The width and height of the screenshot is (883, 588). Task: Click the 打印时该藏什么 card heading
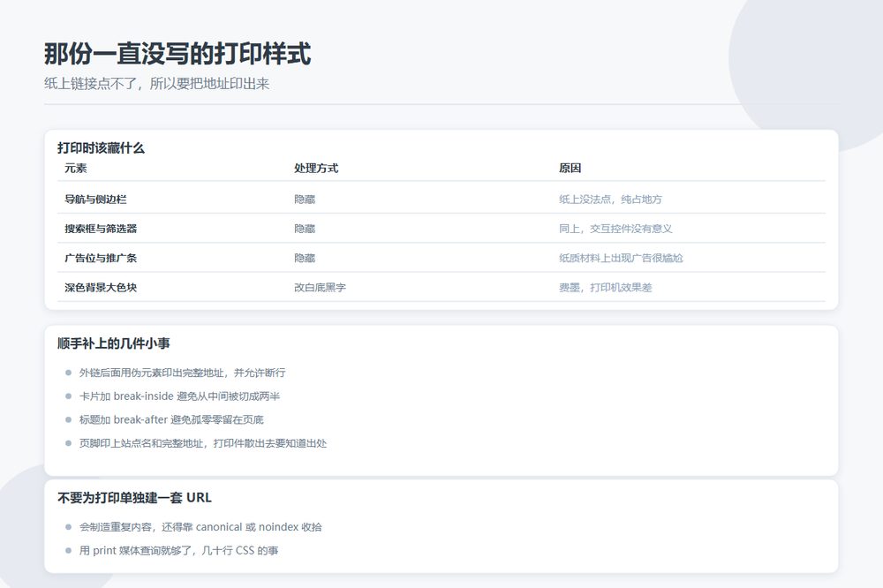[101, 148]
